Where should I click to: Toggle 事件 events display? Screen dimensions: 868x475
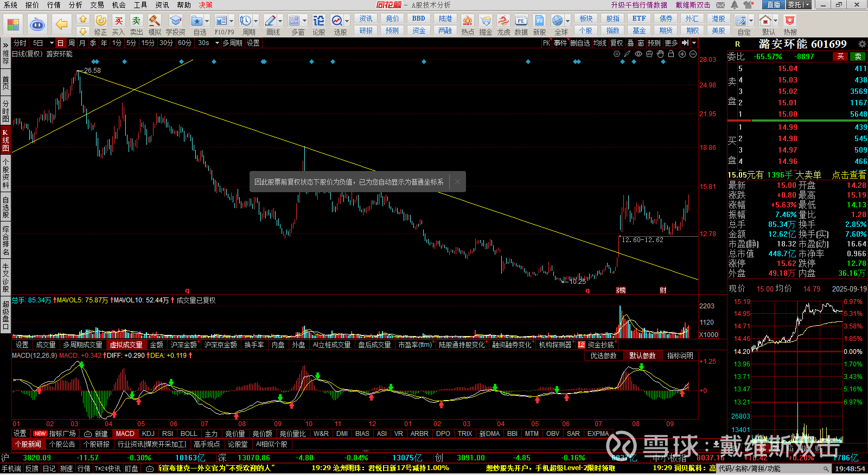pyautogui.click(x=560, y=43)
